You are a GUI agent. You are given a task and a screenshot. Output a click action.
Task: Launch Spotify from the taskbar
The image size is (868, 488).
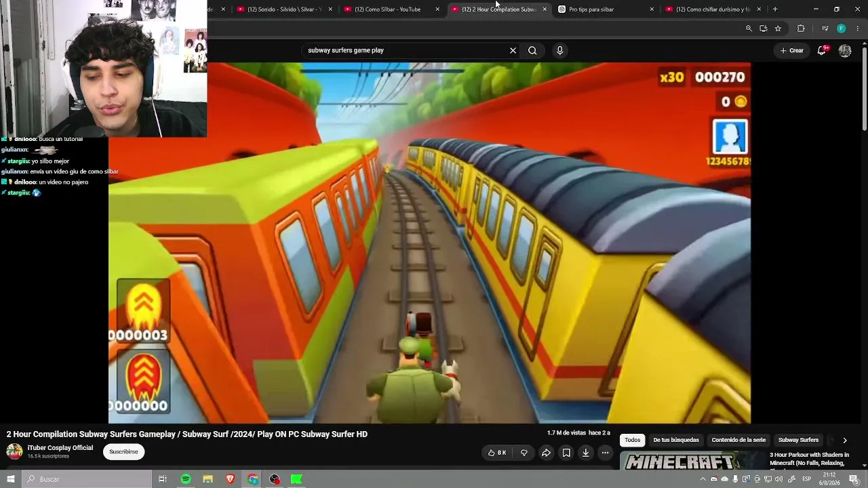click(186, 479)
